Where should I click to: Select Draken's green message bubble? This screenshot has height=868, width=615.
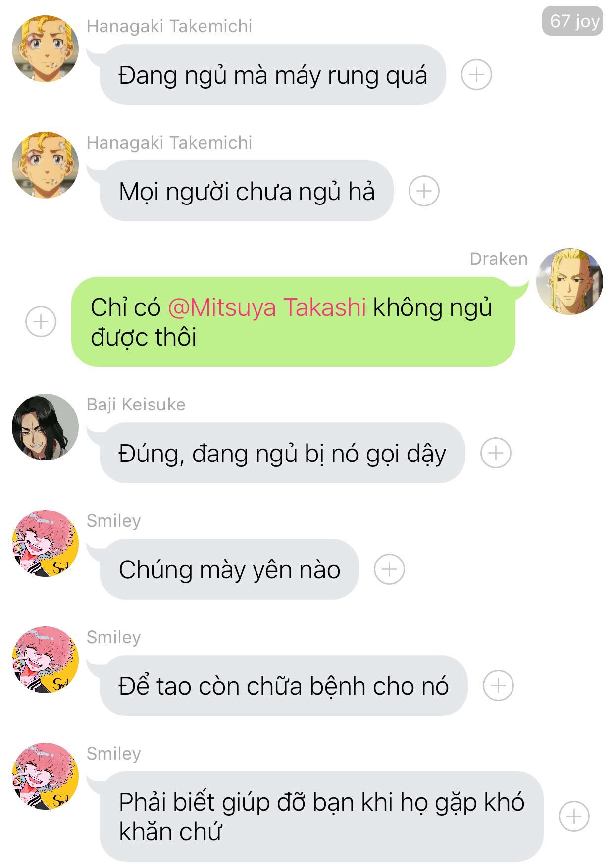[x=294, y=322]
